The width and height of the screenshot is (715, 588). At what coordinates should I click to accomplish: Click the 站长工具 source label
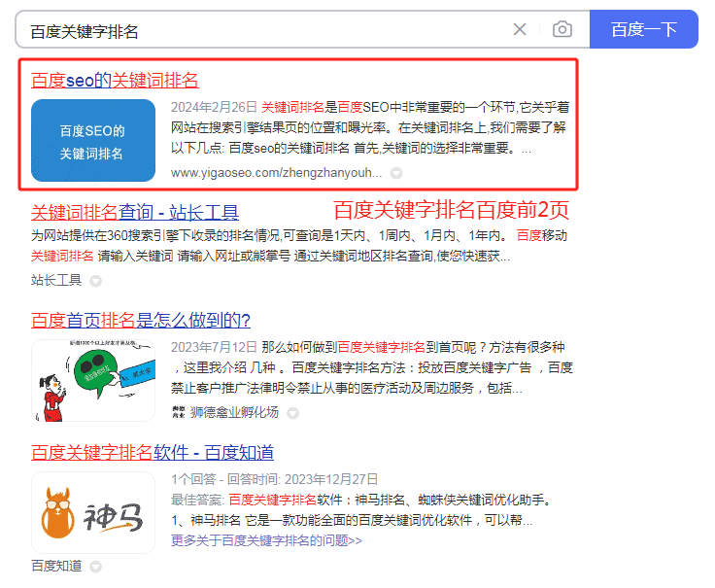(x=56, y=280)
